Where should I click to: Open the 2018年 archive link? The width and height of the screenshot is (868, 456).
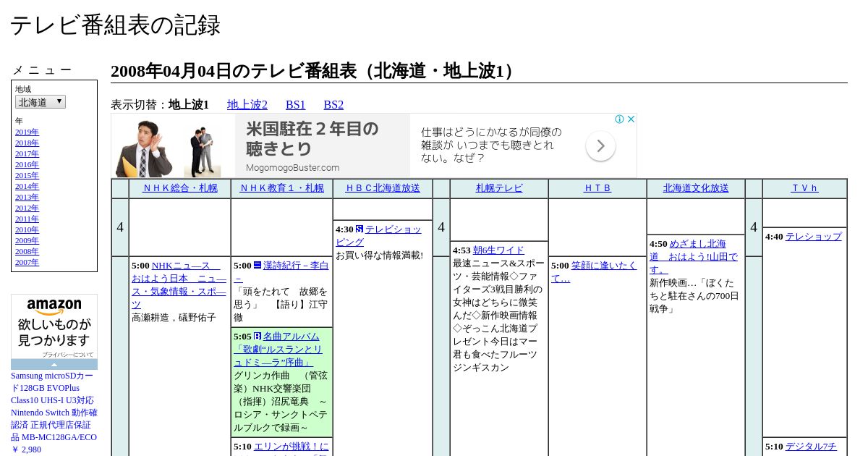(x=27, y=143)
